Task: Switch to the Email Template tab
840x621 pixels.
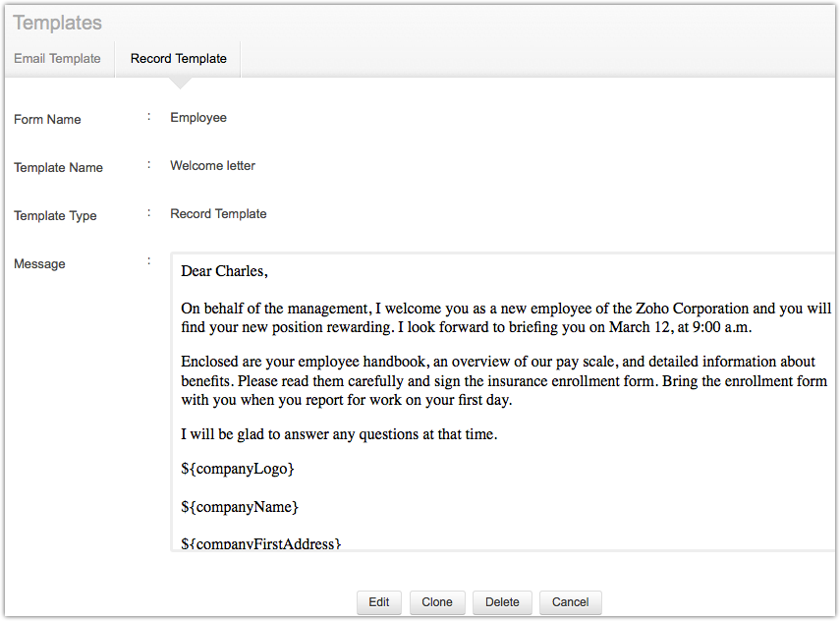Action: click(x=57, y=59)
